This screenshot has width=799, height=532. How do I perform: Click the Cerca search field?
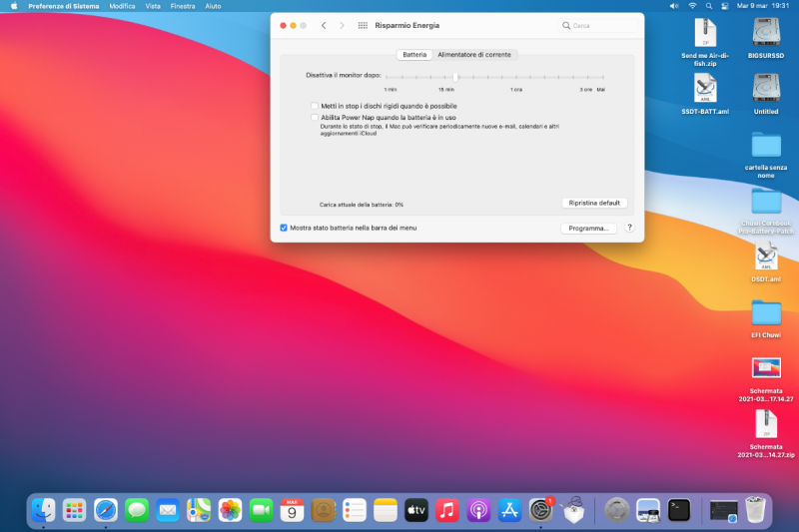(596, 25)
